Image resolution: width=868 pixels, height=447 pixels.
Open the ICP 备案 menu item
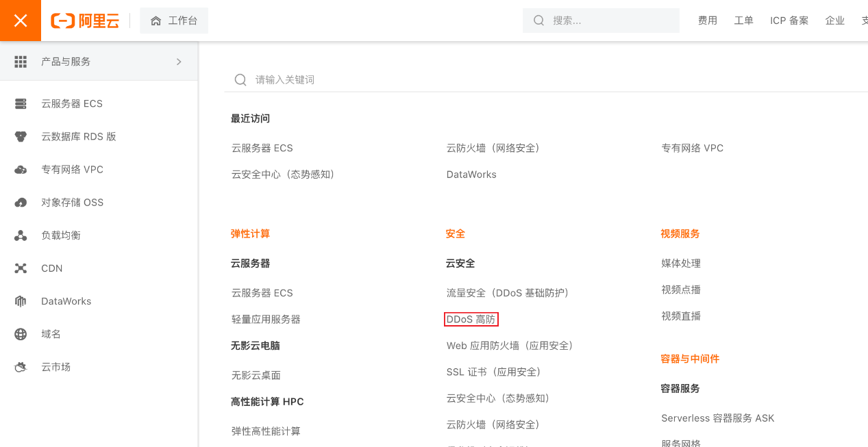click(x=789, y=21)
